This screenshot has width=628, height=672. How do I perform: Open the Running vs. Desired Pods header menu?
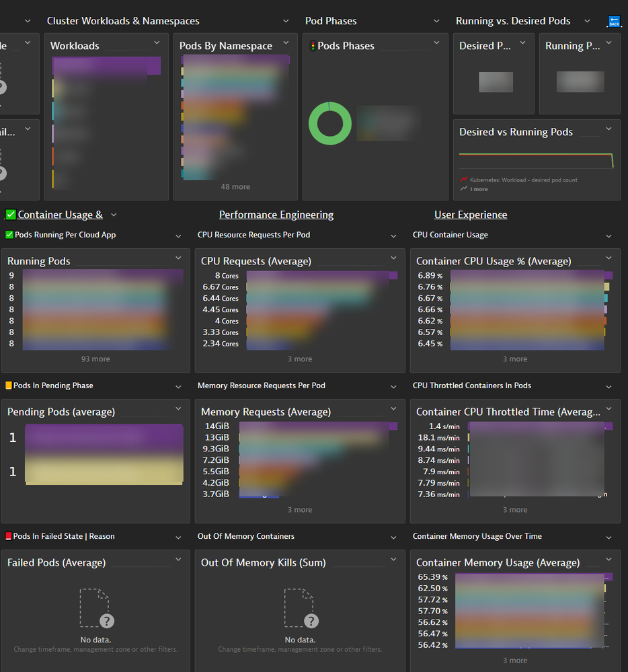click(x=587, y=22)
